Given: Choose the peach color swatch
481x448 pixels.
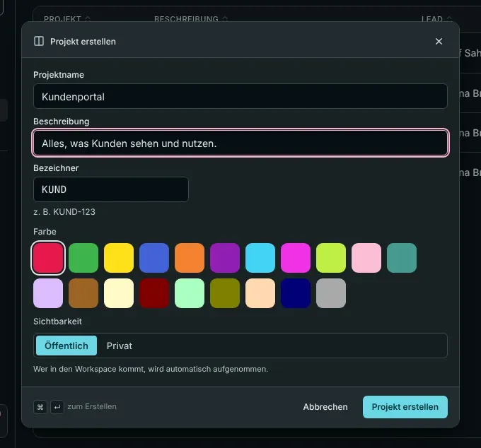Looking at the screenshot, I should point(260,293).
